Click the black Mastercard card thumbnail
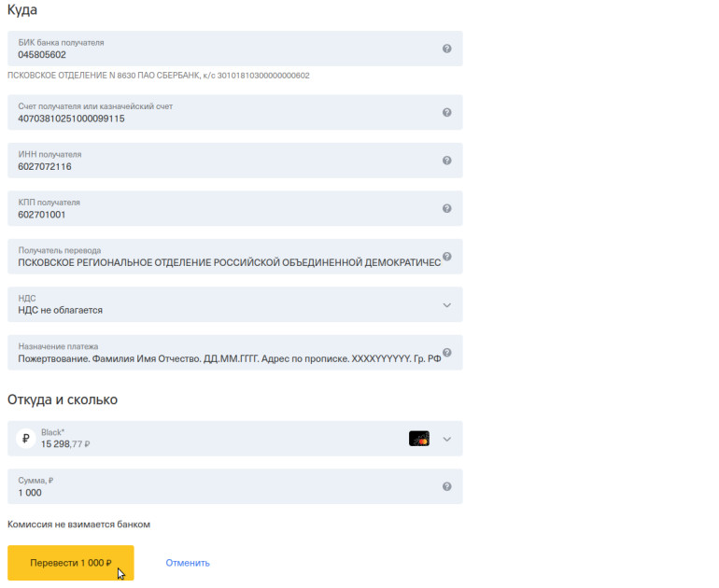 tap(419, 439)
